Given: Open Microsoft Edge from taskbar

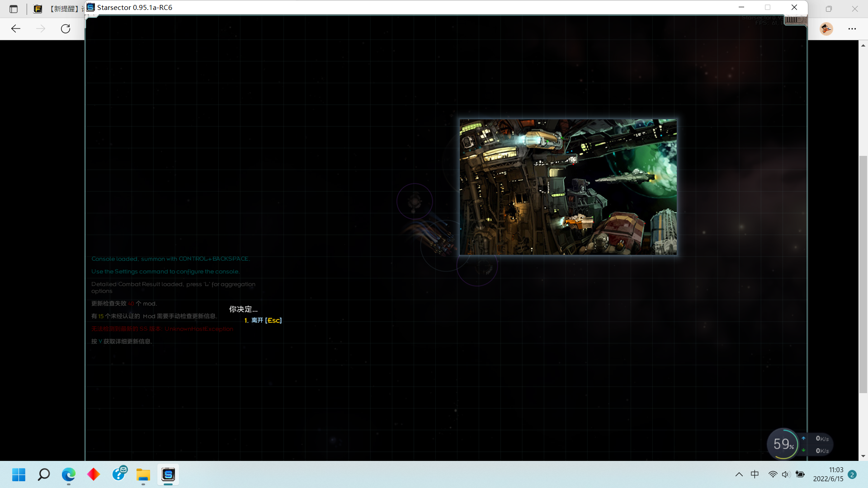Looking at the screenshot, I should click(x=69, y=474).
